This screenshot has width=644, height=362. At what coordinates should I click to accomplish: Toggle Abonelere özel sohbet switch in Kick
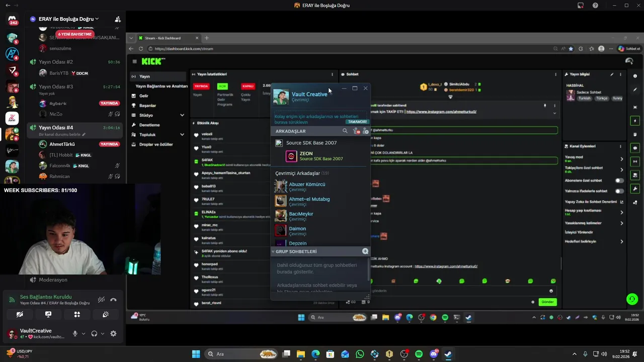pos(619,180)
